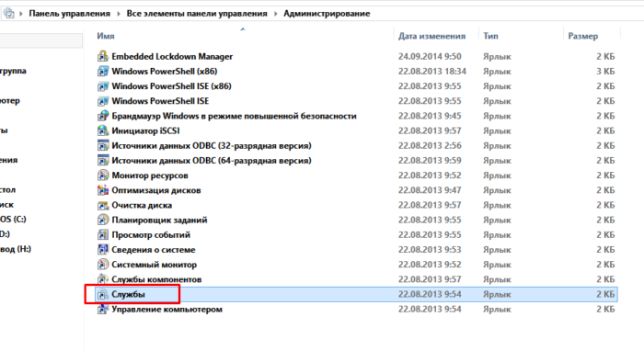Select the Монитор ресурсов name
Image resolution: width=644 pixels, height=351 pixels.
pos(150,175)
